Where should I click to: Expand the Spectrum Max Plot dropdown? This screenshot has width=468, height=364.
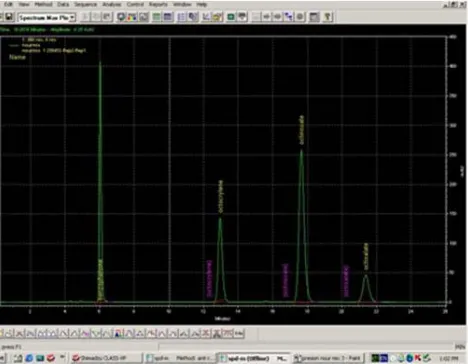(x=72, y=17)
